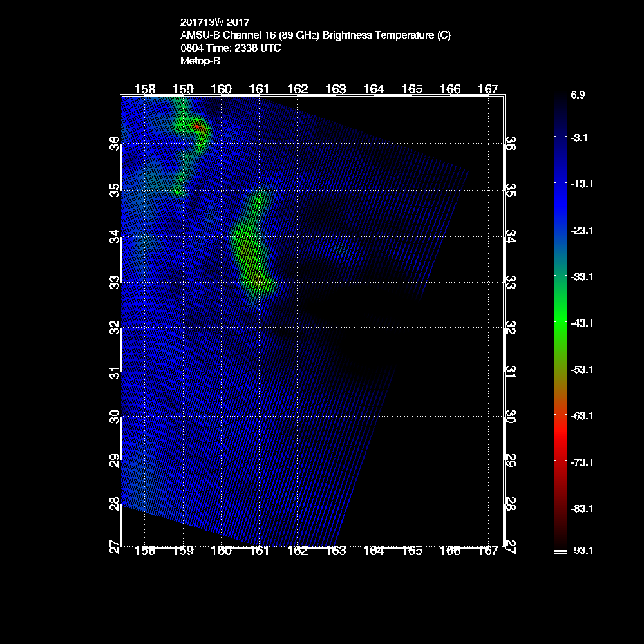Click the white strip at colorbar bottom
644x644 pixels.
pos(560,552)
